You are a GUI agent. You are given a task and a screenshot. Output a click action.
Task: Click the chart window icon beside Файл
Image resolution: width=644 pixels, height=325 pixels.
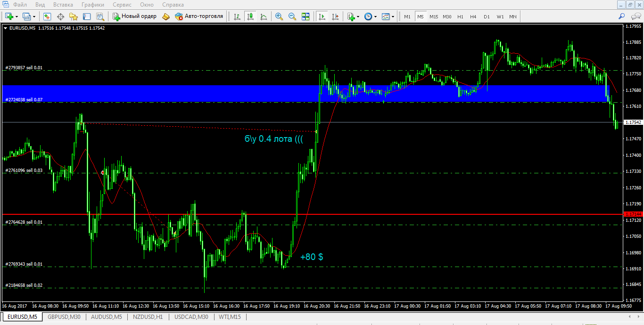6,5
